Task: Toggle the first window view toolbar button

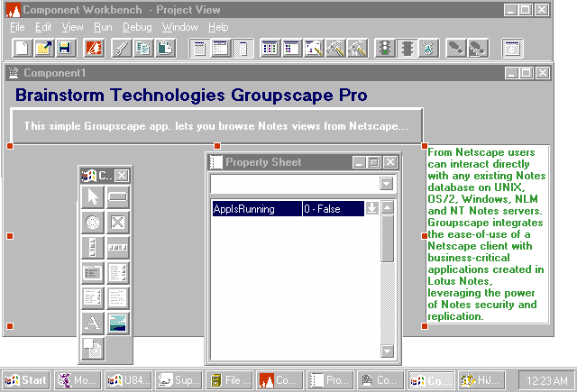Action: coord(199,48)
